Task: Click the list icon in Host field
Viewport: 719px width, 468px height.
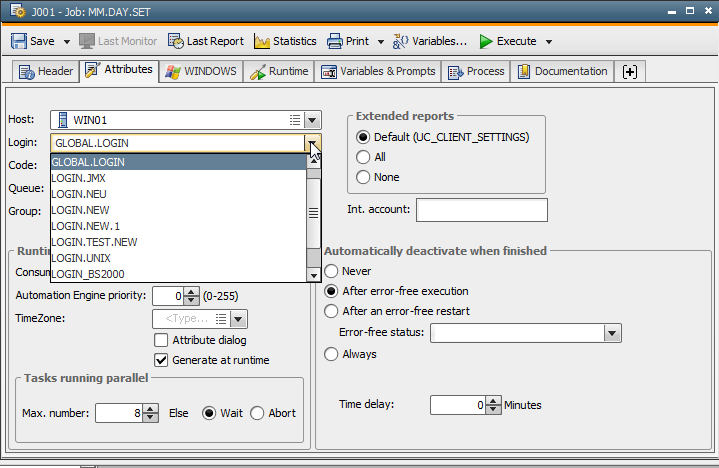Action: [294, 120]
